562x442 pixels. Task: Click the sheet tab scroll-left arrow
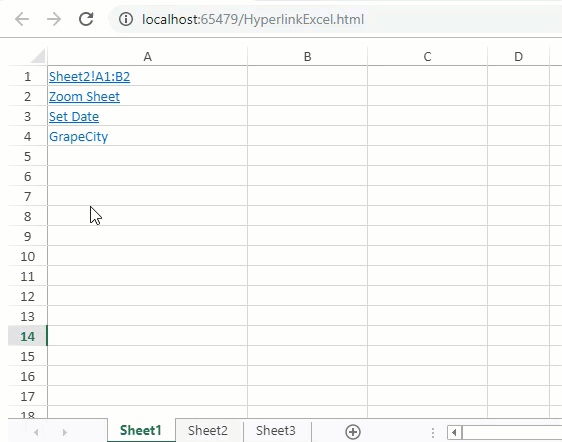[36, 432]
